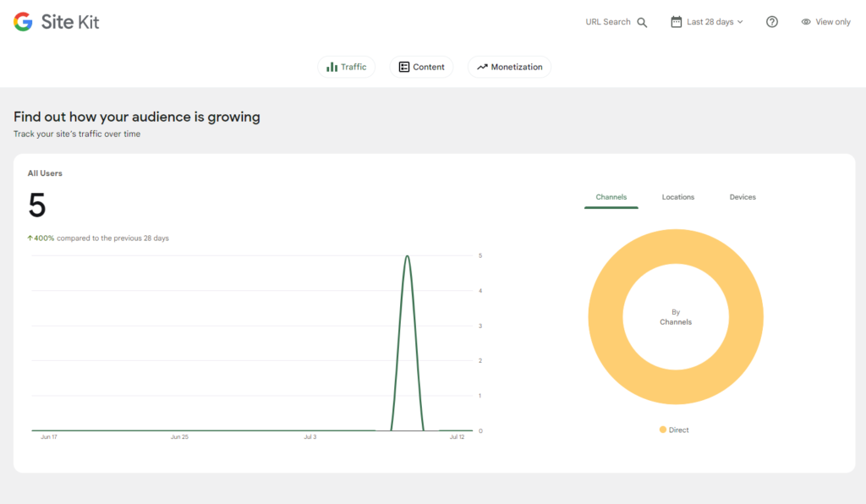This screenshot has height=504, width=866.
Task: Click the View only label
Action: [833, 21]
